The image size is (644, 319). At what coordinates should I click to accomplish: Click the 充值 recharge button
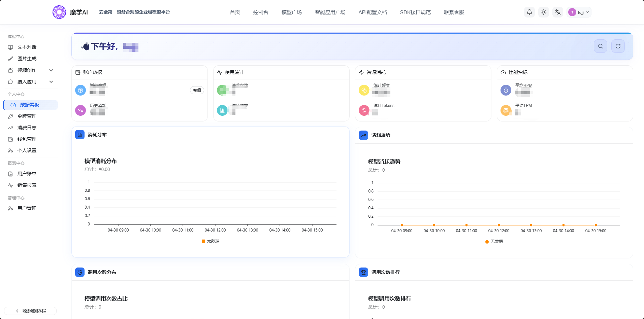[197, 90]
